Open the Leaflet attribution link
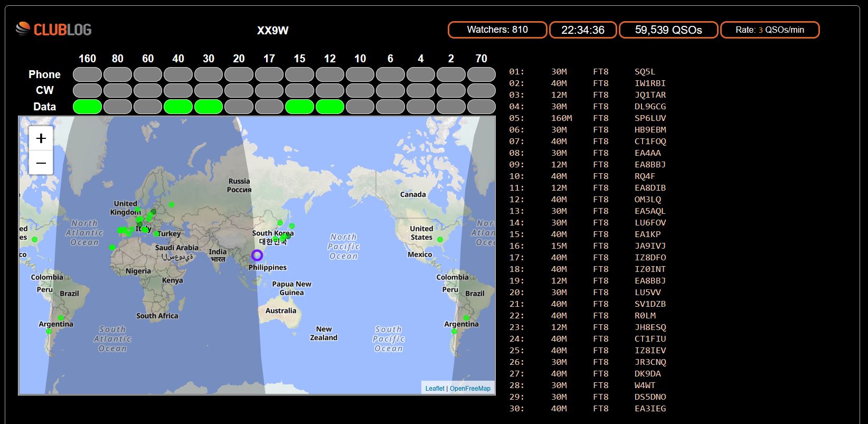The width and height of the screenshot is (868, 424). tap(435, 389)
